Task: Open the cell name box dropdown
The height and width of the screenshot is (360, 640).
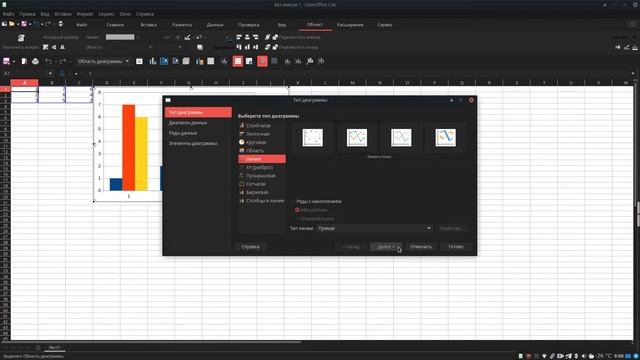Action: [50, 73]
